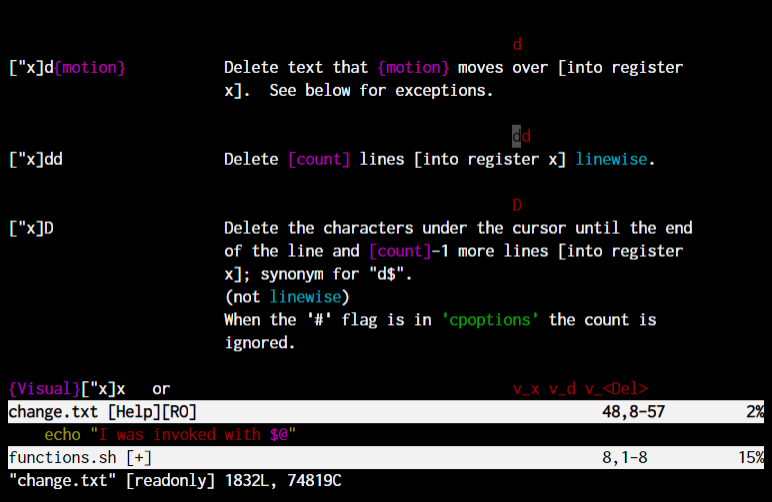
Task: Click the $@ variable in the echo line
Action: tap(279, 435)
